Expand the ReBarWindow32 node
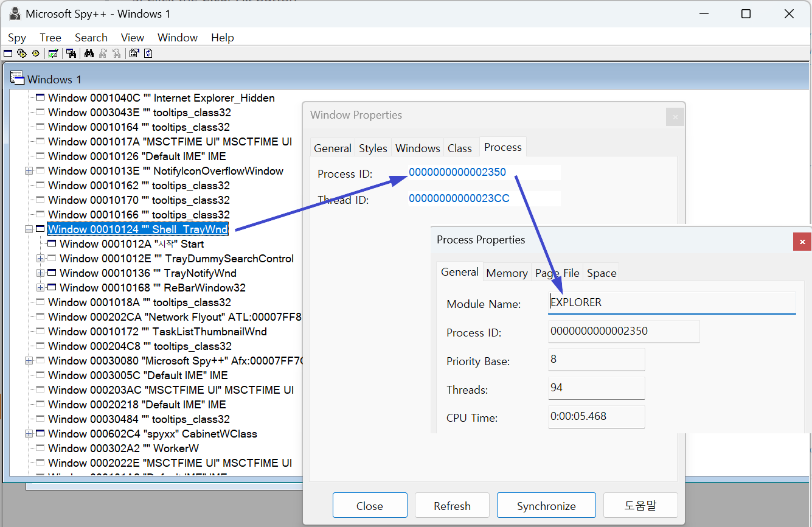Viewport: 812px width, 527px height. click(40, 288)
